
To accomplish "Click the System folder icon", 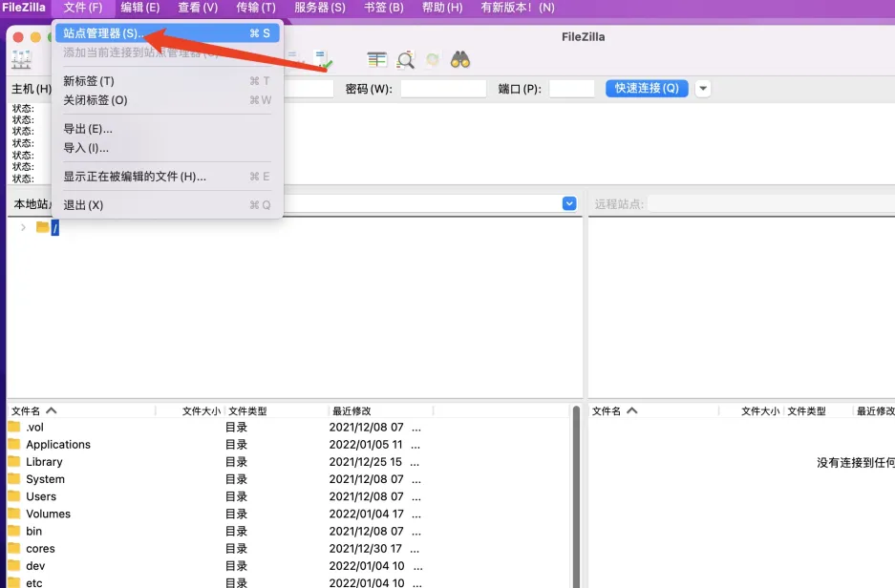I will click(x=14, y=478).
